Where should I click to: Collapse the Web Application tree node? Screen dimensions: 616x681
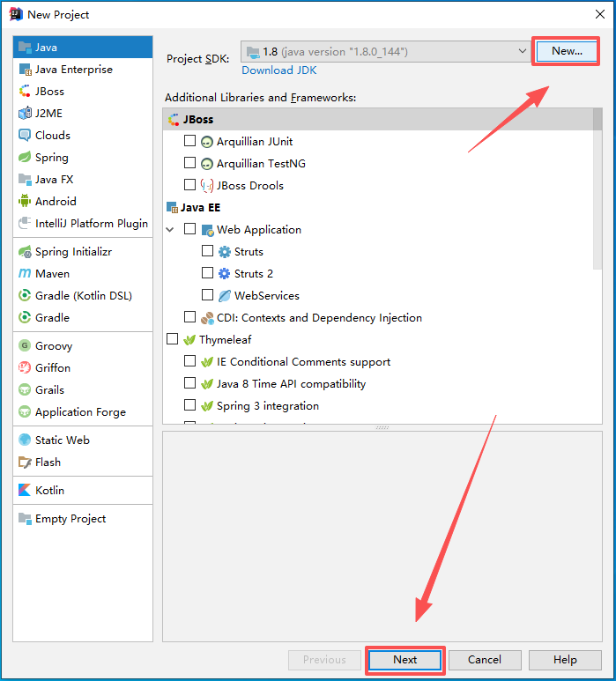[170, 230]
